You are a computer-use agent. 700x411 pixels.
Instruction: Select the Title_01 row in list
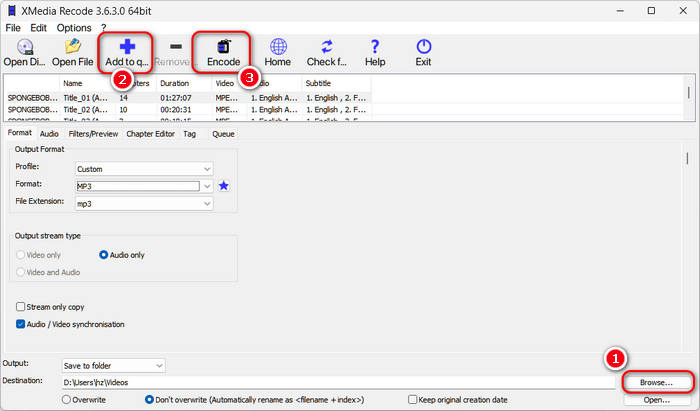188,98
